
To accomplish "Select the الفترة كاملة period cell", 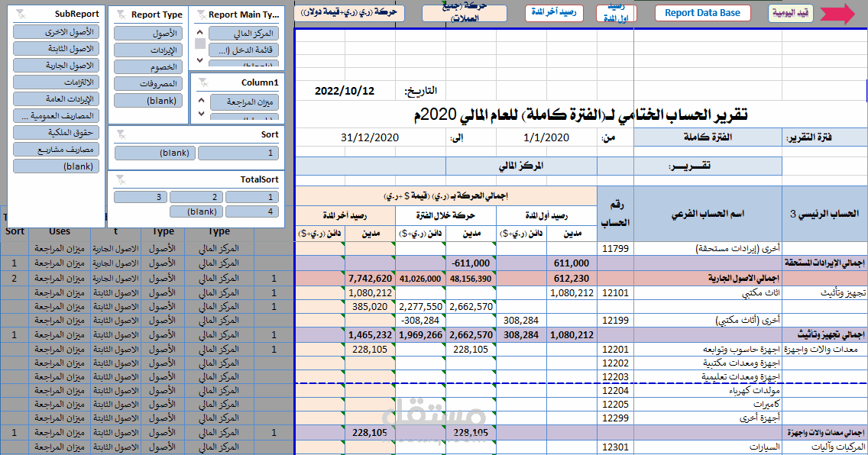I will [x=708, y=137].
